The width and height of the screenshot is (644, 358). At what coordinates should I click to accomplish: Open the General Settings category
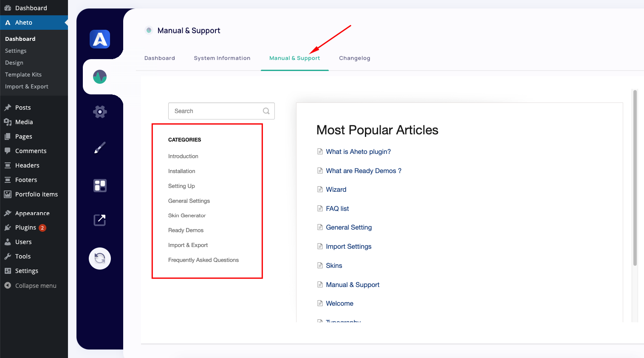point(189,201)
